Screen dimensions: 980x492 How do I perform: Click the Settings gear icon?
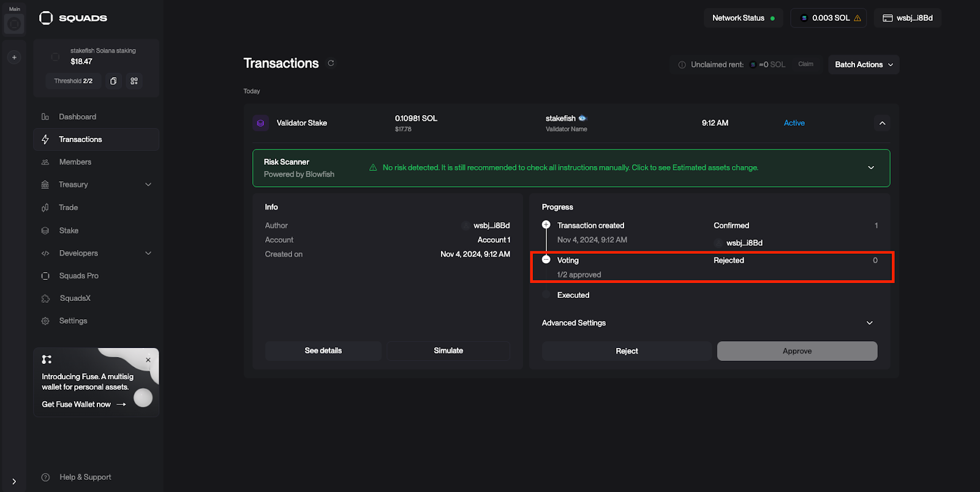pos(45,321)
